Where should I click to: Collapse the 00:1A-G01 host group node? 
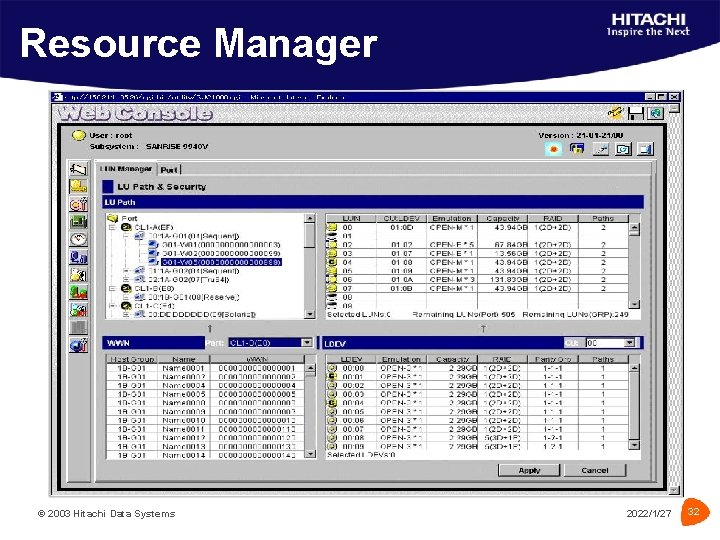tap(126, 236)
